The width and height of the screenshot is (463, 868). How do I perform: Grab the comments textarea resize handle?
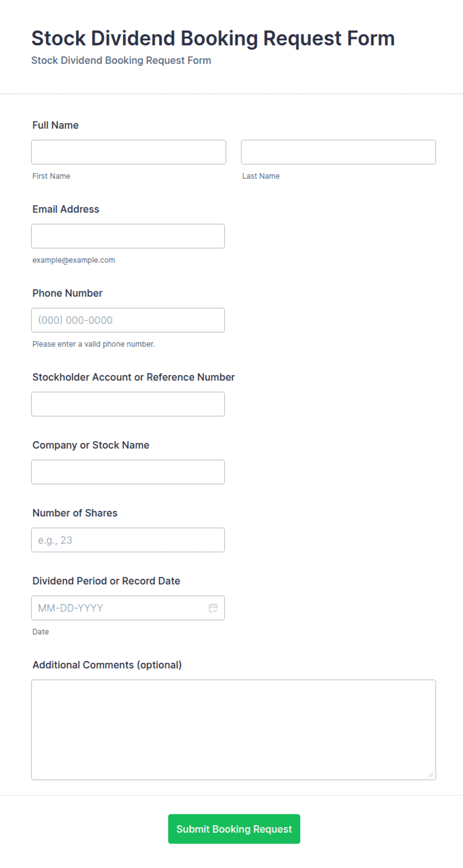431,774
